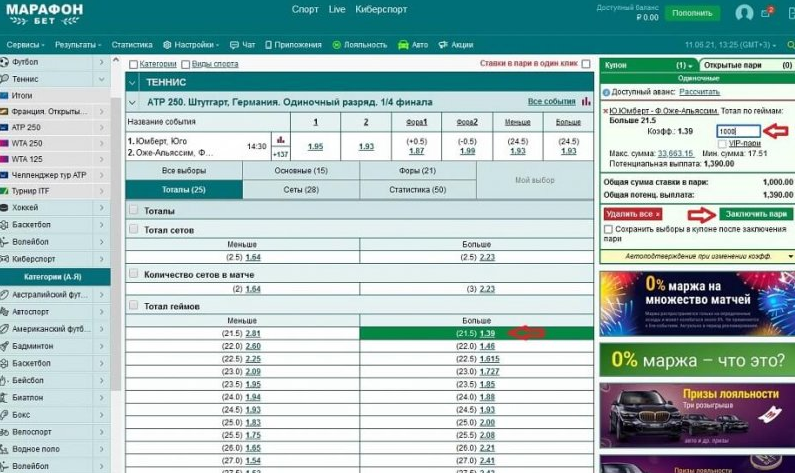Click the match statistics bar chart icon
The height and width of the screenshot is (473, 795).
[280, 140]
